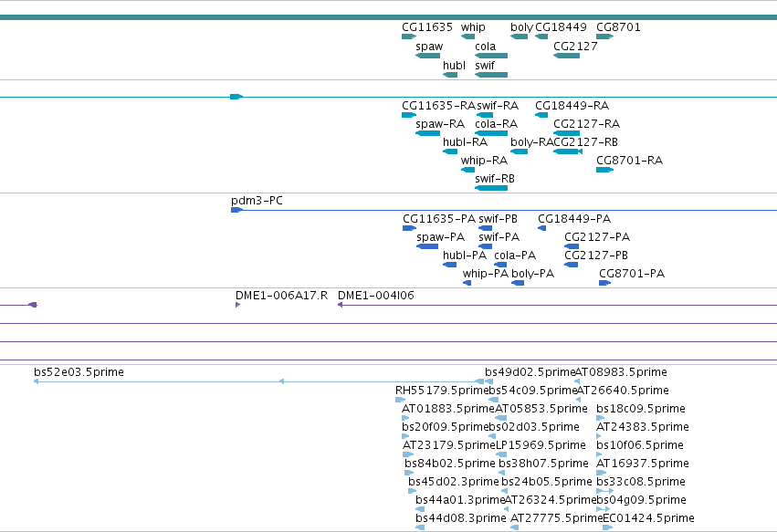The height and width of the screenshot is (532, 777).
Task: Select the cola-PA protein feature
Action: [x=500, y=265]
